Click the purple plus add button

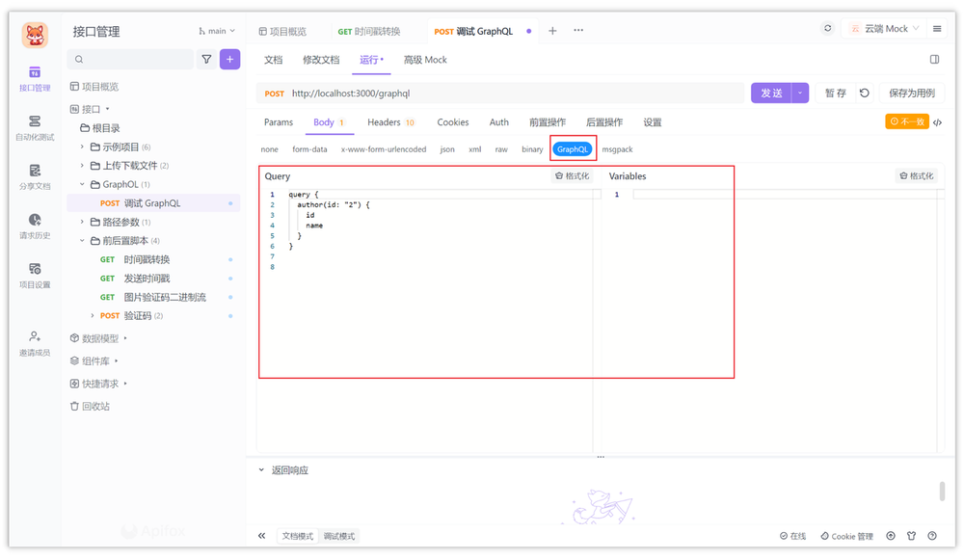point(230,60)
